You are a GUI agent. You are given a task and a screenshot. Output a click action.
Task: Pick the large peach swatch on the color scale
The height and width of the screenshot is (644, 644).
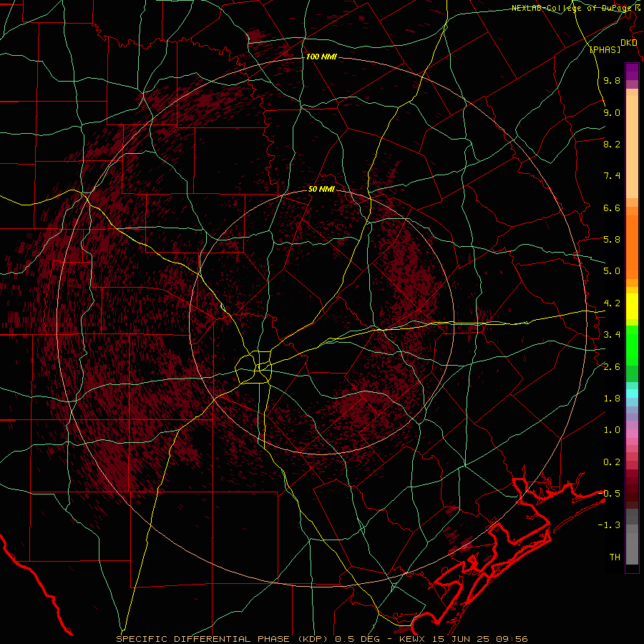point(632,147)
